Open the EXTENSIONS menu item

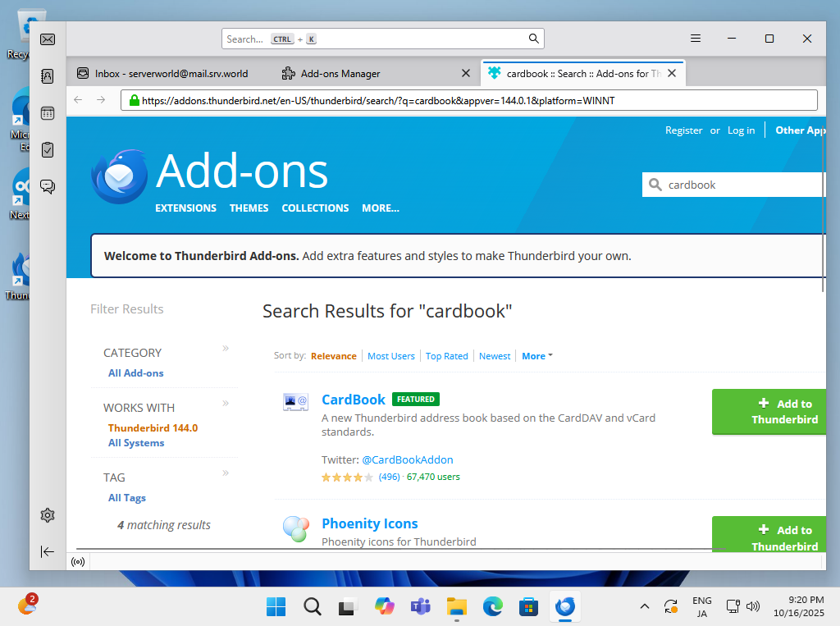tap(185, 208)
